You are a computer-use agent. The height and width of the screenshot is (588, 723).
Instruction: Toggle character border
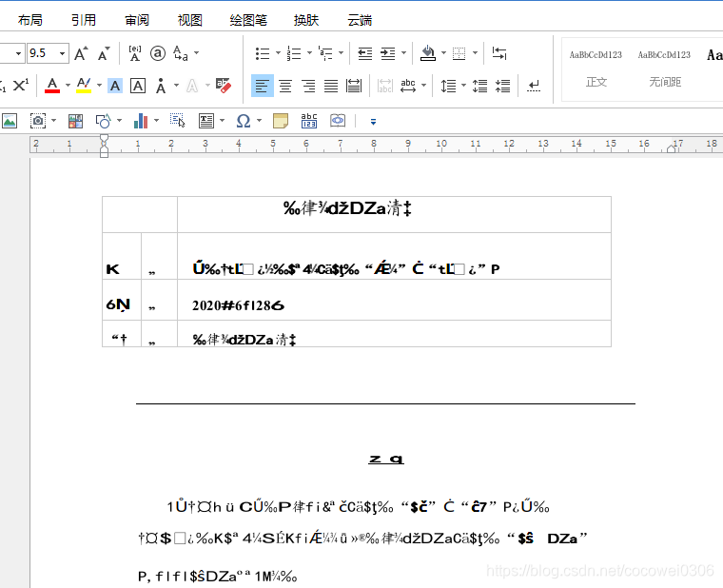(x=138, y=86)
